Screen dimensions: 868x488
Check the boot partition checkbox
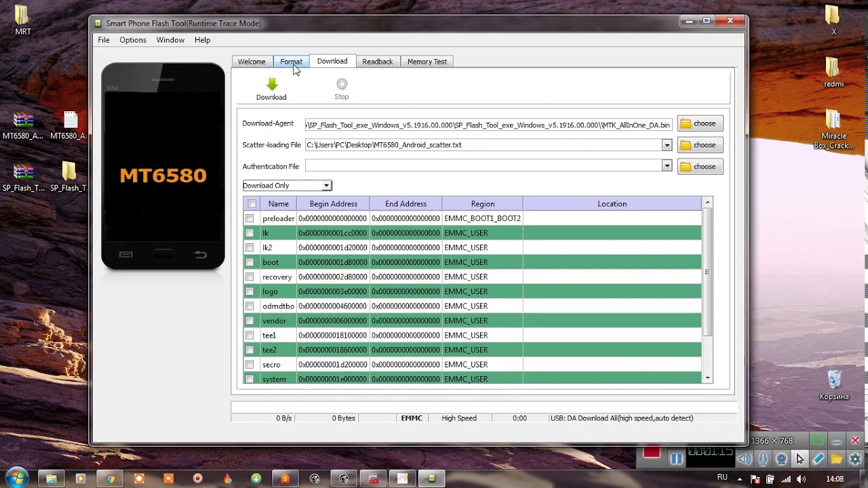click(250, 262)
